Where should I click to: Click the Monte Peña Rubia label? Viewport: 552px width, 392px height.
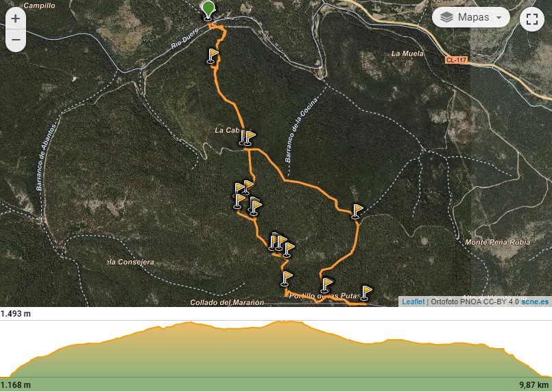point(497,242)
